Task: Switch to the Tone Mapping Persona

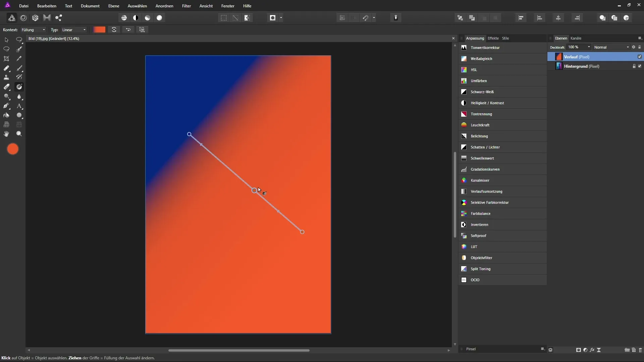Action: [x=47, y=18]
